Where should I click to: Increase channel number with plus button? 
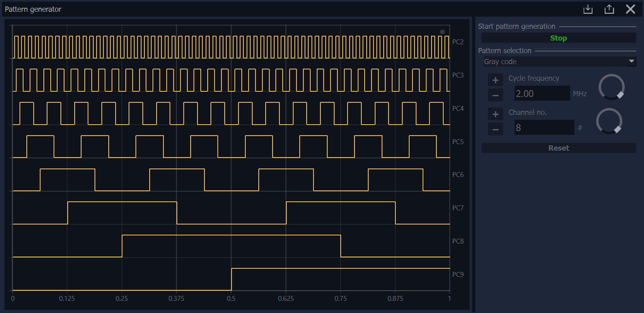tap(495, 114)
